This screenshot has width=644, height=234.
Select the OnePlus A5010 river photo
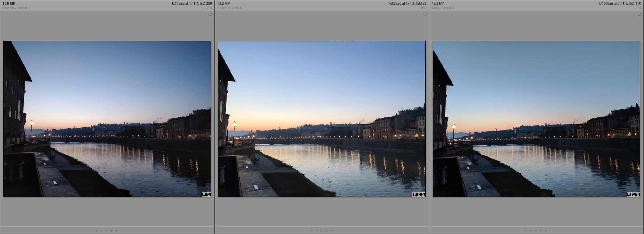tap(107, 119)
